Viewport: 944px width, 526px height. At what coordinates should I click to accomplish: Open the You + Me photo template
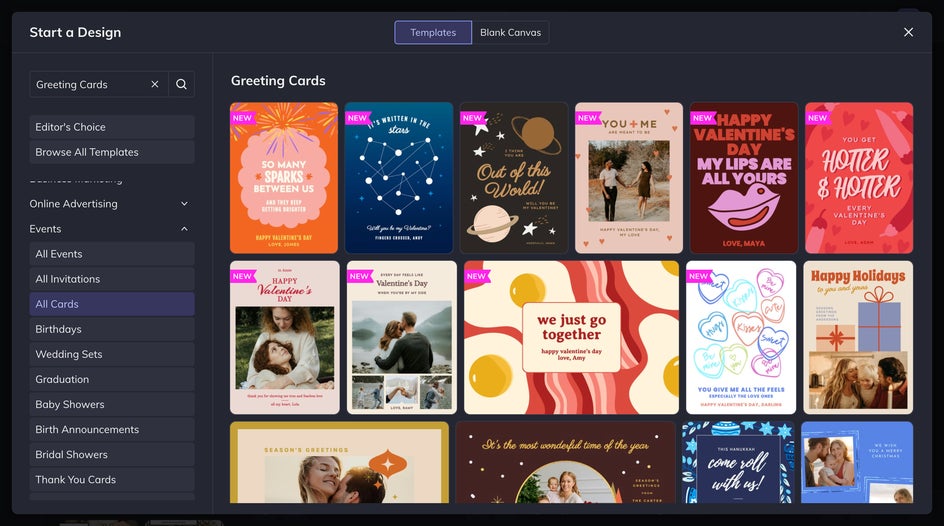coord(629,178)
